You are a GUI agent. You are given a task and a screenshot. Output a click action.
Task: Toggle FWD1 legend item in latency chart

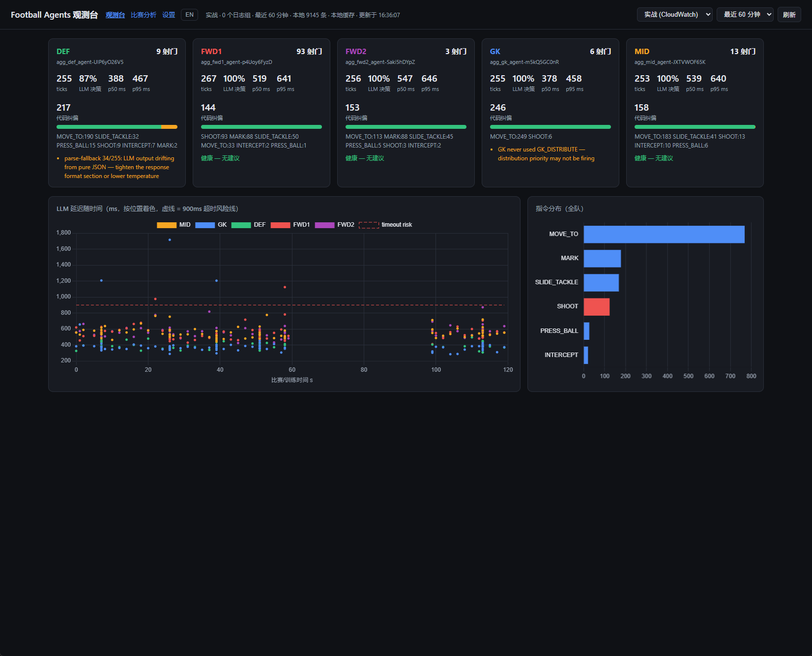tap(290, 225)
